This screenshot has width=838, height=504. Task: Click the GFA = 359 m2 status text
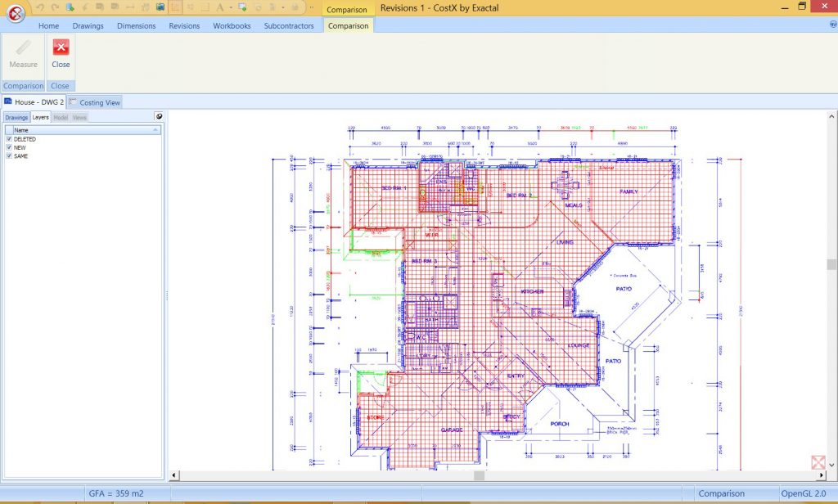point(116,493)
